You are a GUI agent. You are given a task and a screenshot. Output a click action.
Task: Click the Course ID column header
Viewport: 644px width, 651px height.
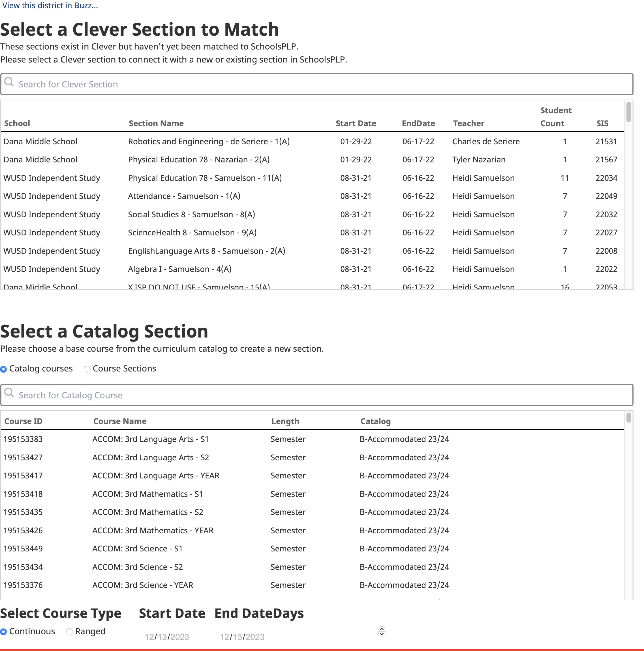click(23, 421)
